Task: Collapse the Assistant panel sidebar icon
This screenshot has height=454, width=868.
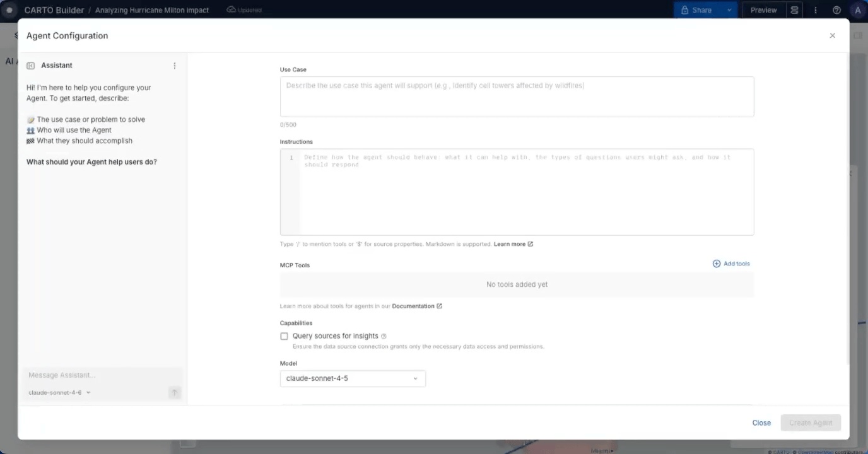Action: 30,65
